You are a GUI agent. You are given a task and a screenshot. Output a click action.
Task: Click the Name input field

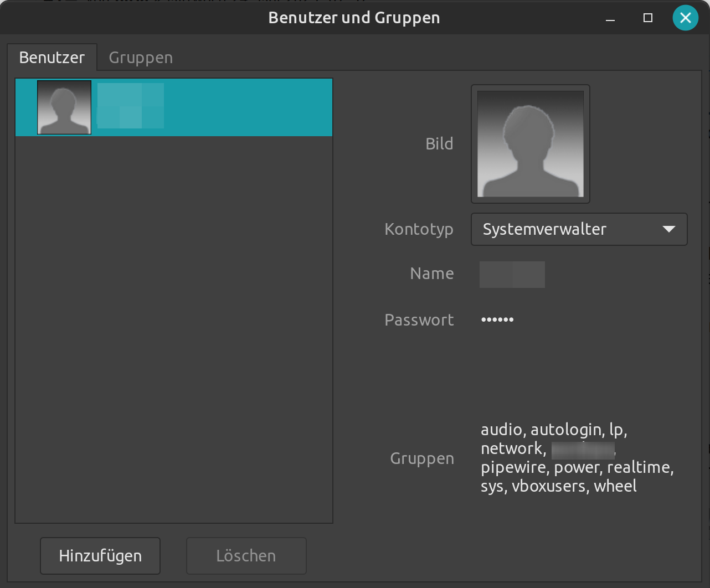tap(511, 274)
